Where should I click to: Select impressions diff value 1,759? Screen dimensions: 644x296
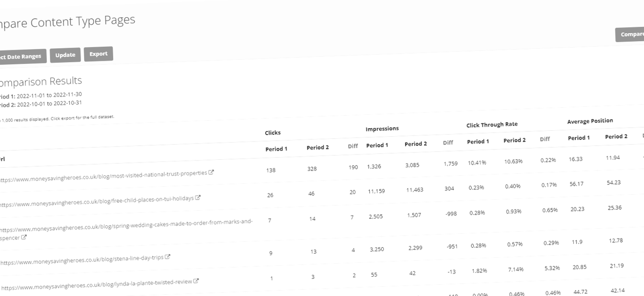tap(450, 164)
